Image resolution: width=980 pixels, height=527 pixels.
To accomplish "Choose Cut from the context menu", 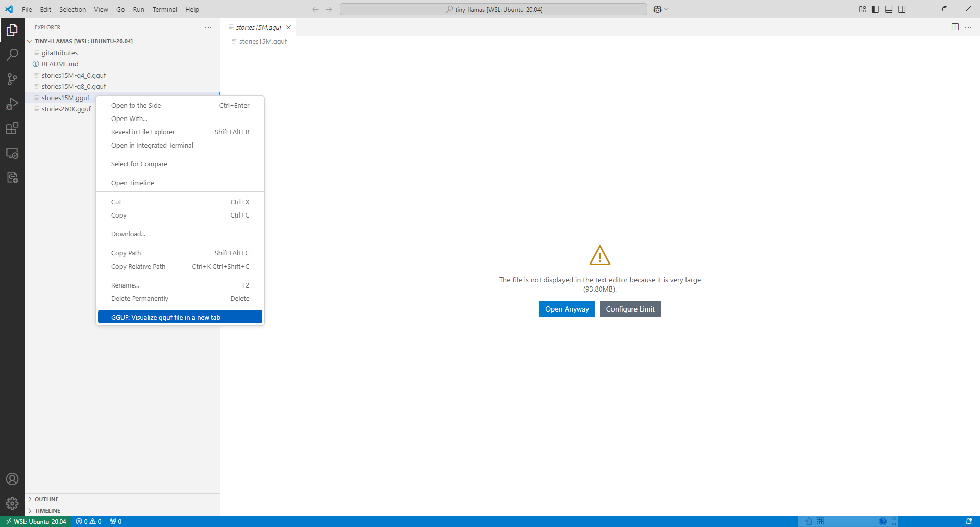I will click(180, 202).
